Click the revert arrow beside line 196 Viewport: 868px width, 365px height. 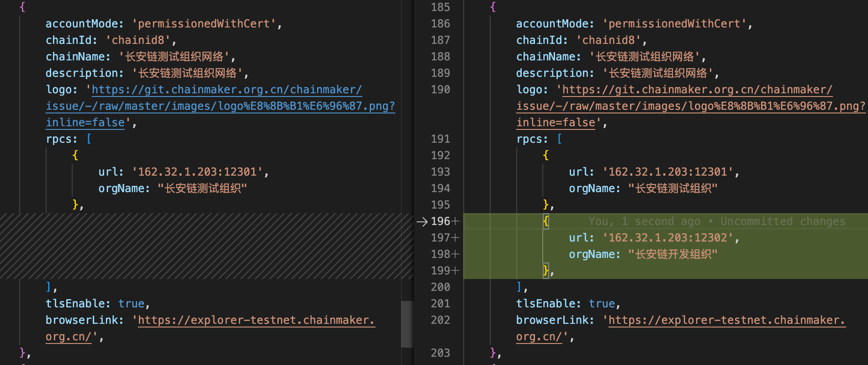pos(422,222)
